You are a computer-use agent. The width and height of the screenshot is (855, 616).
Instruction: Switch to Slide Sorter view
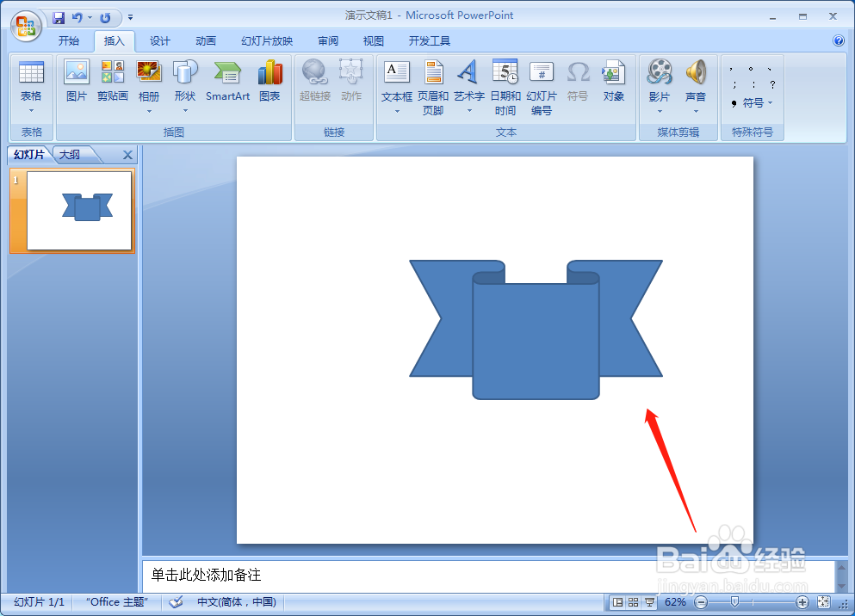click(633, 602)
